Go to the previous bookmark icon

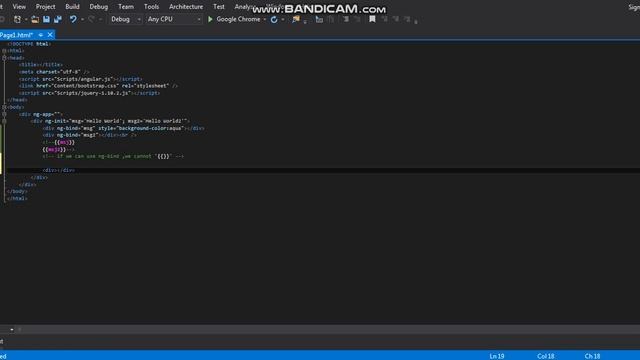click(384, 19)
